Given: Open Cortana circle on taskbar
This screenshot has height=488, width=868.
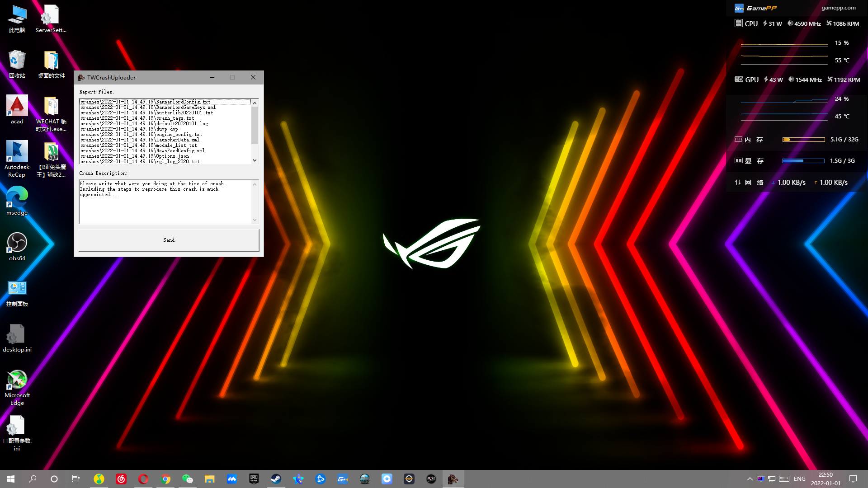Looking at the screenshot, I should [x=54, y=479].
